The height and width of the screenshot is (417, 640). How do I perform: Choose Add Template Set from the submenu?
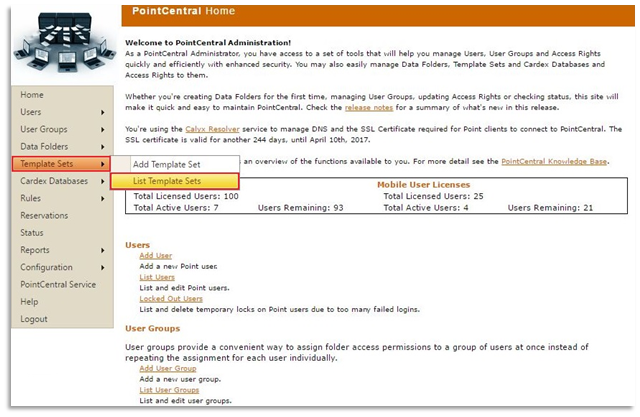(x=175, y=164)
